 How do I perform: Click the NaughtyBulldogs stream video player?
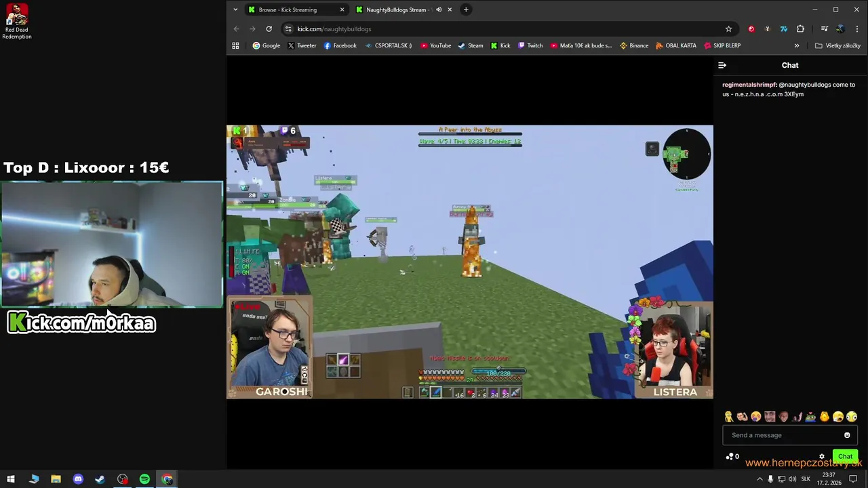click(470, 262)
